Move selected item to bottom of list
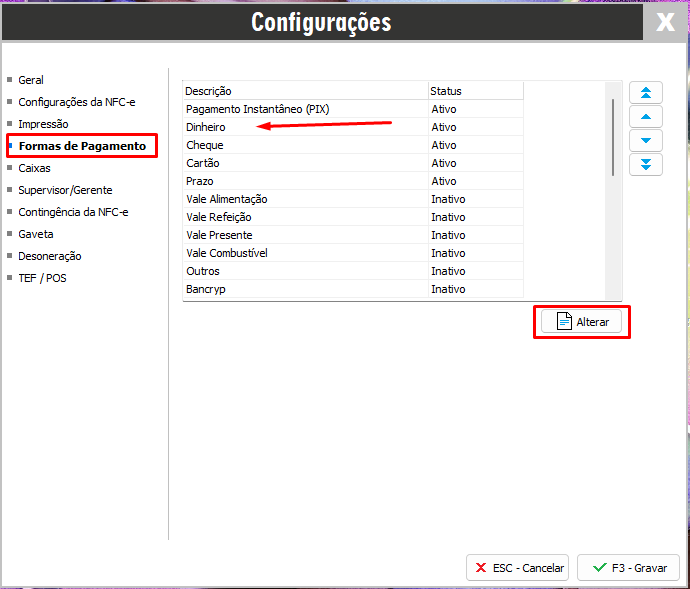The height and width of the screenshot is (589, 690). (645, 164)
